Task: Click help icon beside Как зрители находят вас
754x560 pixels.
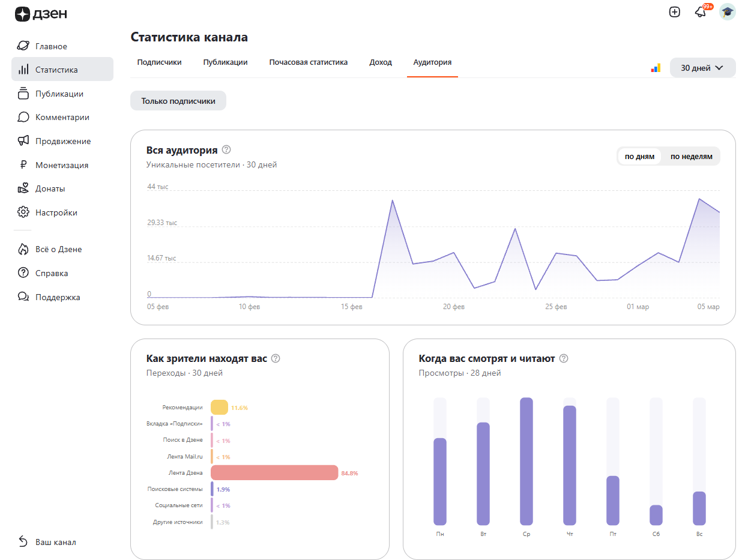Action: [x=276, y=358]
